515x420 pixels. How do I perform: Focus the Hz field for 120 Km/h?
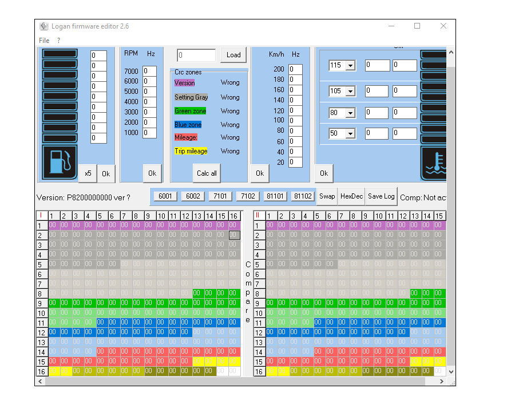pyautogui.click(x=295, y=110)
